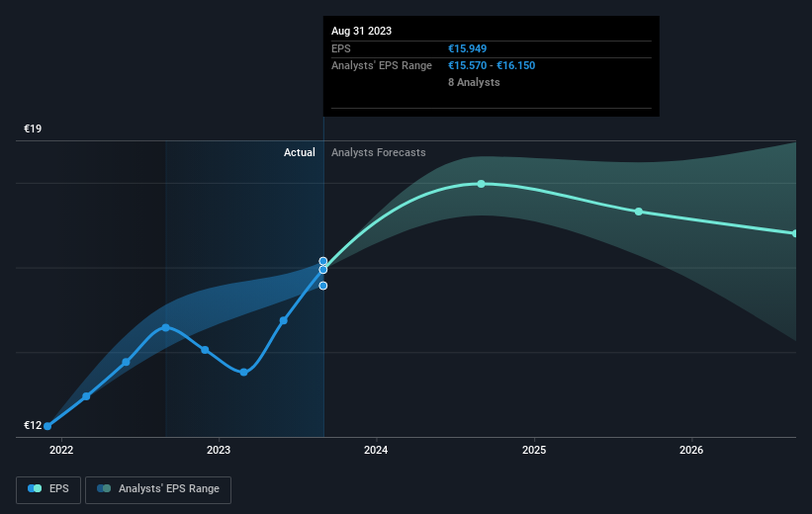Toggle the EPS legend button
Screen dimensions: 812x514
(48, 489)
